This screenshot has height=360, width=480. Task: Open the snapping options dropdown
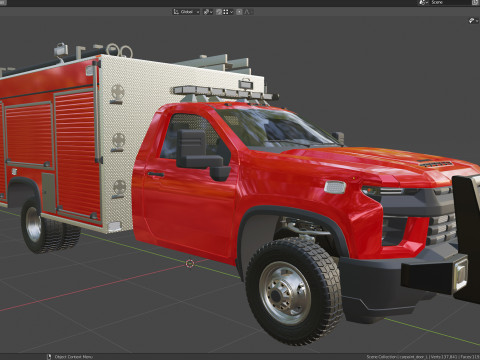228,12
